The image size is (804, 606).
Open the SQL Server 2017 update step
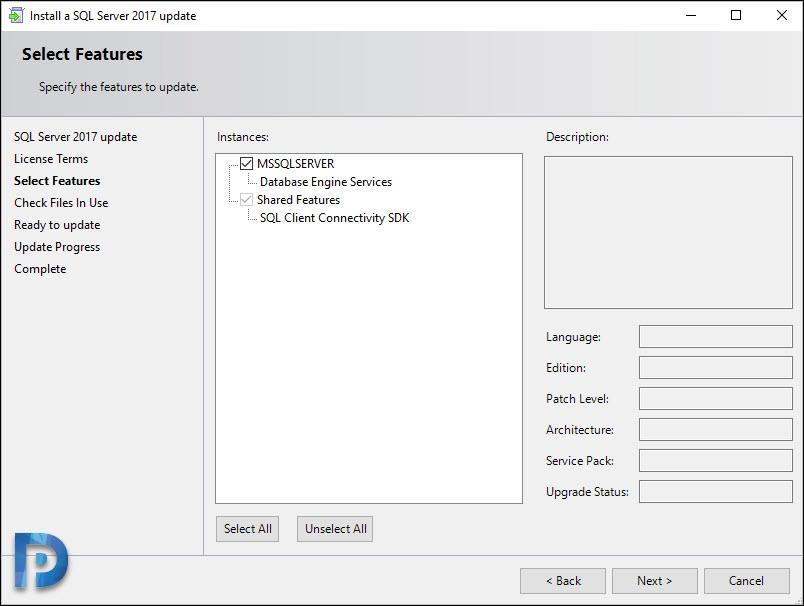coord(75,137)
